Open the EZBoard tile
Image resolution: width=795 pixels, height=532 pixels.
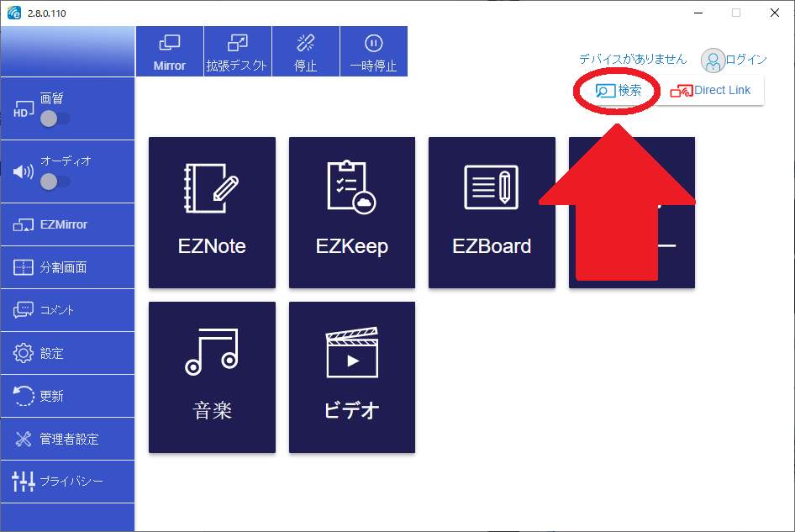click(492, 212)
